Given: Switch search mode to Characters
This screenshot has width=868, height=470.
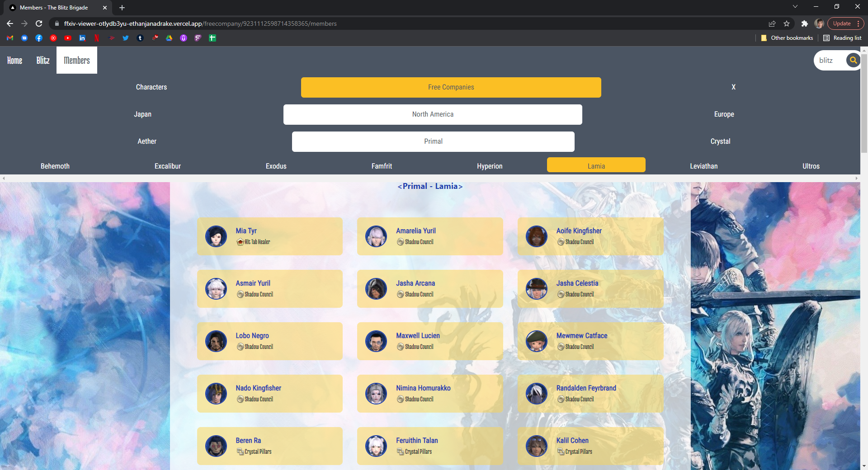Looking at the screenshot, I should pos(151,87).
